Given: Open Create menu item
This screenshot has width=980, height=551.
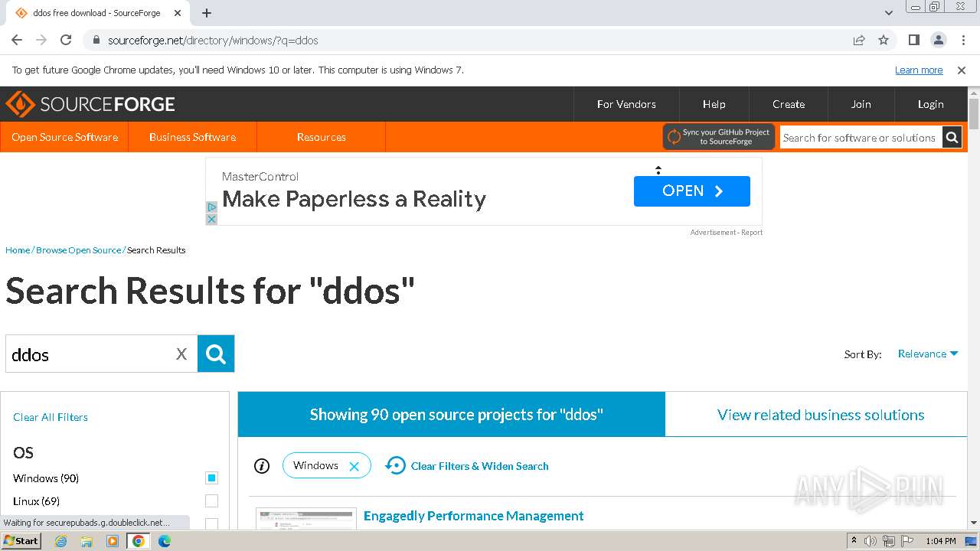Looking at the screenshot, I should 789,104.
